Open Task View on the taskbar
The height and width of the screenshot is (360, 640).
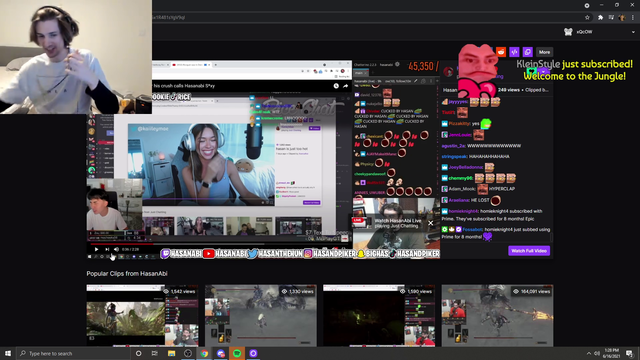tap(155, 353)
